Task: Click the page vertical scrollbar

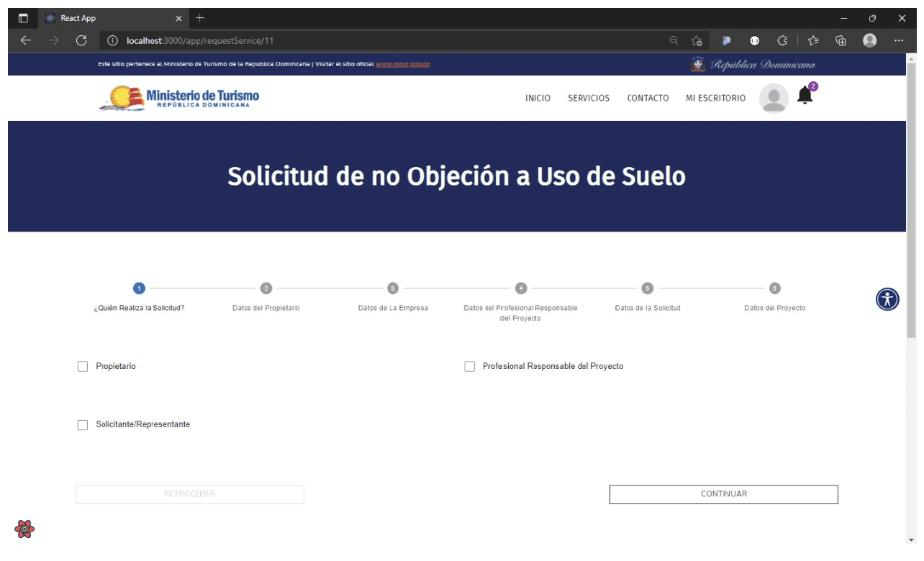Action: click(x=912, y=201)
